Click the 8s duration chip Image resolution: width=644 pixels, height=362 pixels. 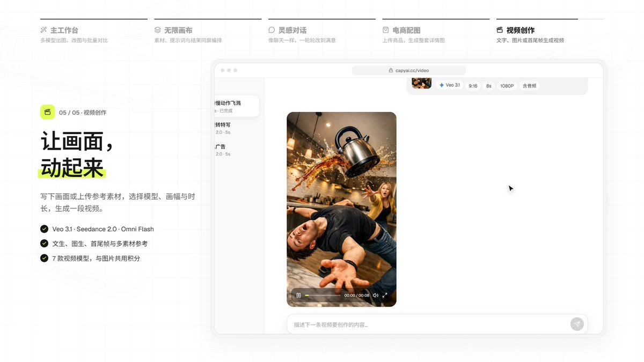pyautogui.click(x=488, y=86)
